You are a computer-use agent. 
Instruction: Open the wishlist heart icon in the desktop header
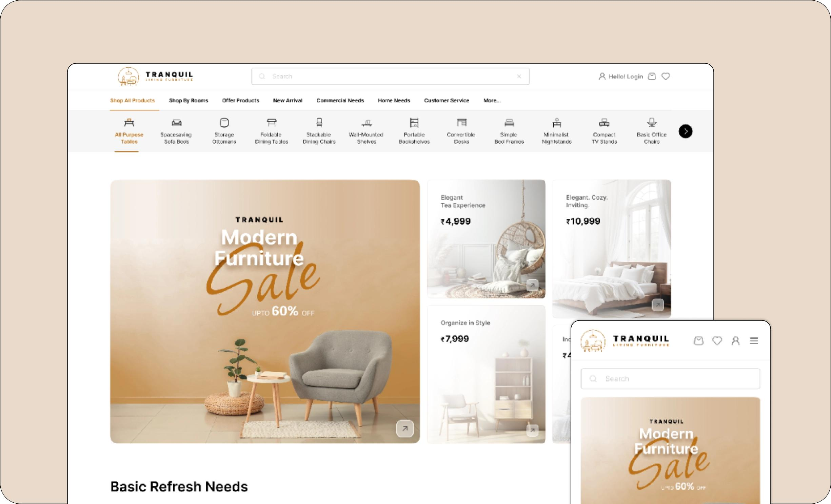(666, 76)
